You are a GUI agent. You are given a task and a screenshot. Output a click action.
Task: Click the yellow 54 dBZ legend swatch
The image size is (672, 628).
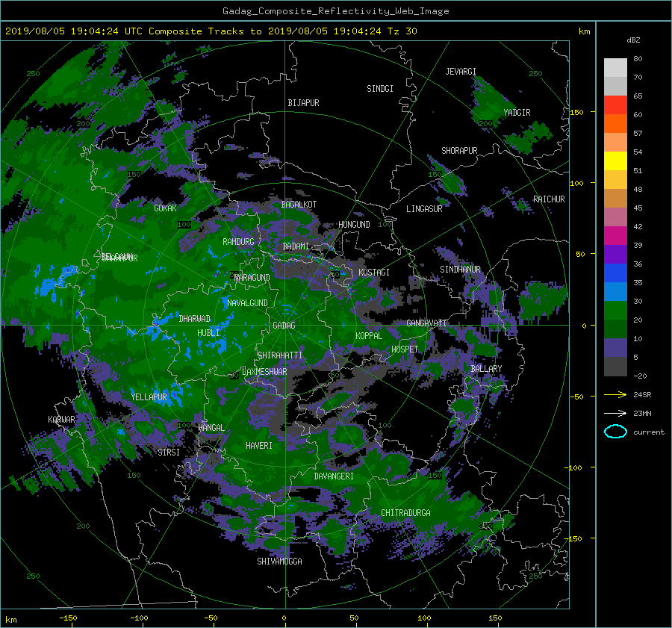point(615,161)
